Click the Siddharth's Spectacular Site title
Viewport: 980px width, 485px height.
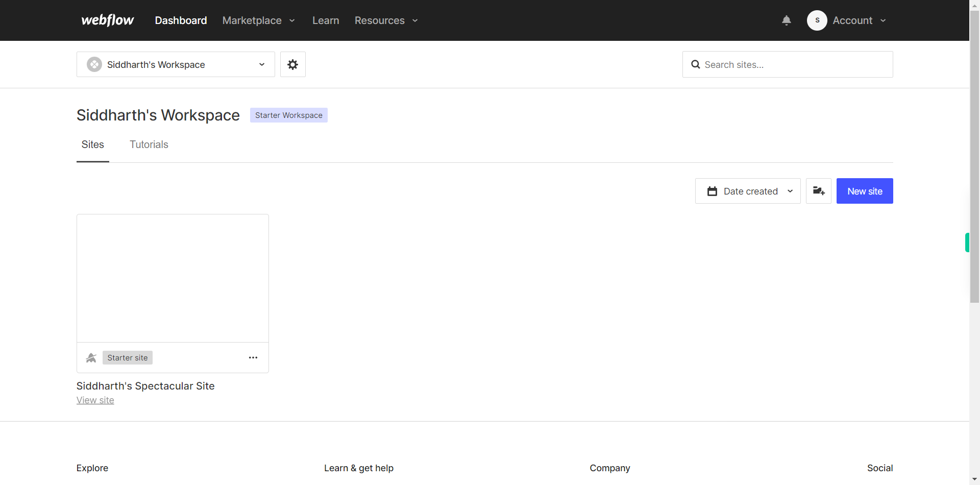[145, 386]
